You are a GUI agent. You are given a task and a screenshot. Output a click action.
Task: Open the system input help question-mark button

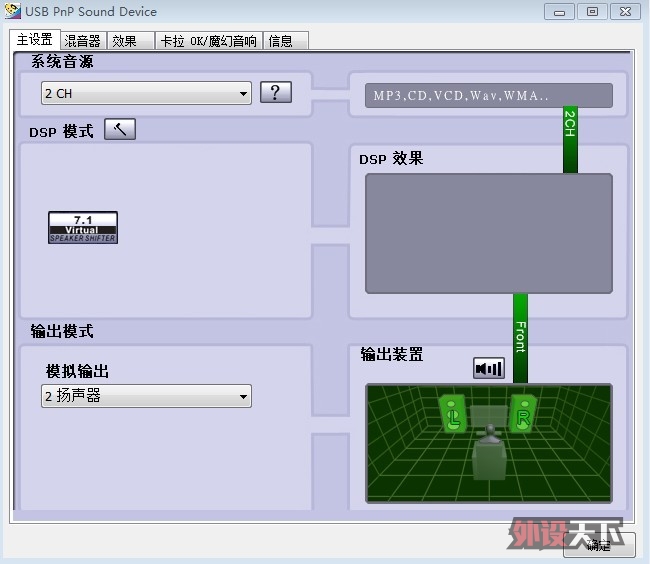click(x=276, y=93)
